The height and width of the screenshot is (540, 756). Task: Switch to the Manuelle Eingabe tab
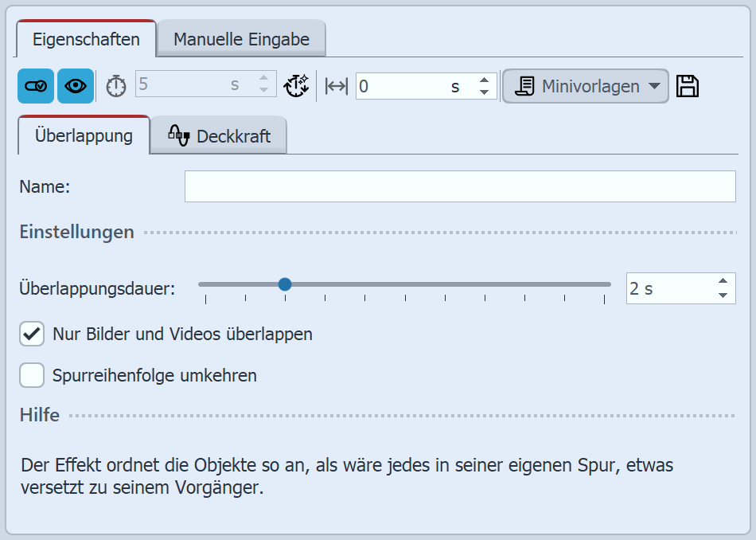[x=240, y=37]
